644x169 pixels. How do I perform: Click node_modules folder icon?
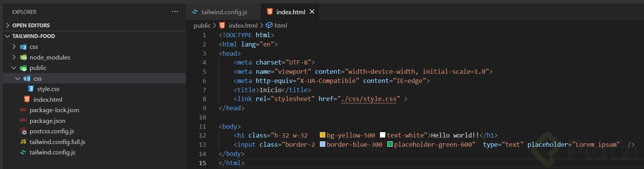[23, 57]
